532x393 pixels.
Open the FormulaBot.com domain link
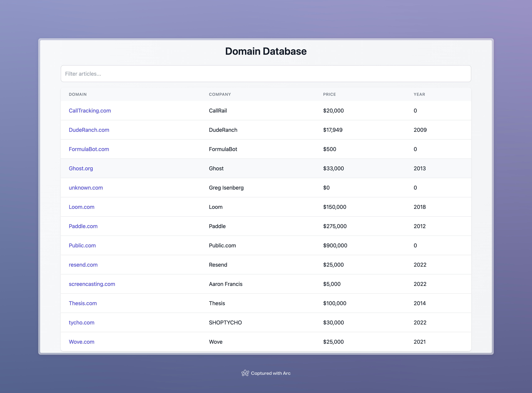89,149
